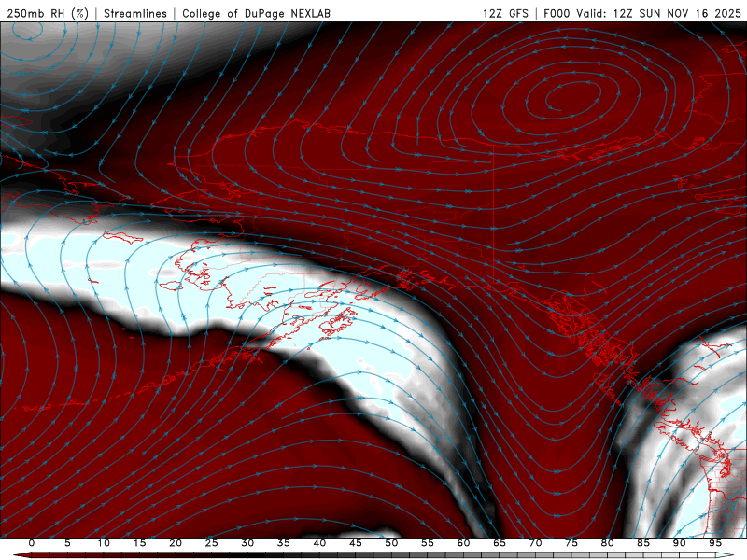The width and height of the screenshot is (747, 560).
Task: Click the '55' color scale label
Action: coord(428,543)
